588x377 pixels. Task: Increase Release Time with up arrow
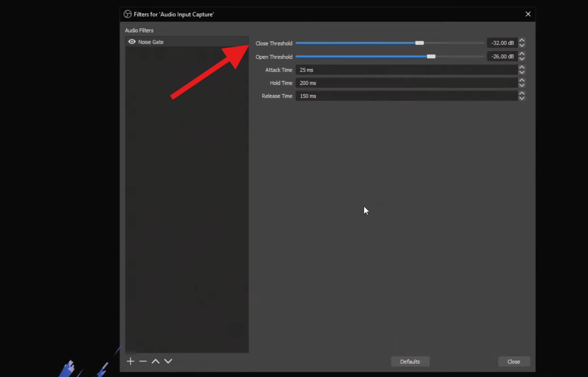pyautogui.click(x=522, y=94)
